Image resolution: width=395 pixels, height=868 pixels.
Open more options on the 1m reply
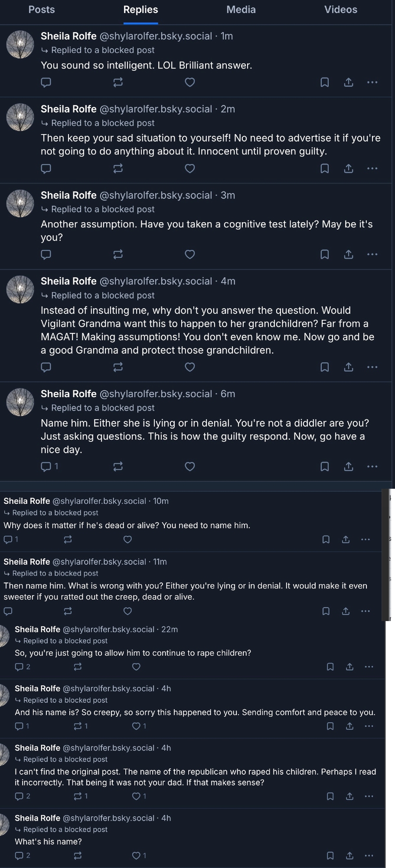372,82
